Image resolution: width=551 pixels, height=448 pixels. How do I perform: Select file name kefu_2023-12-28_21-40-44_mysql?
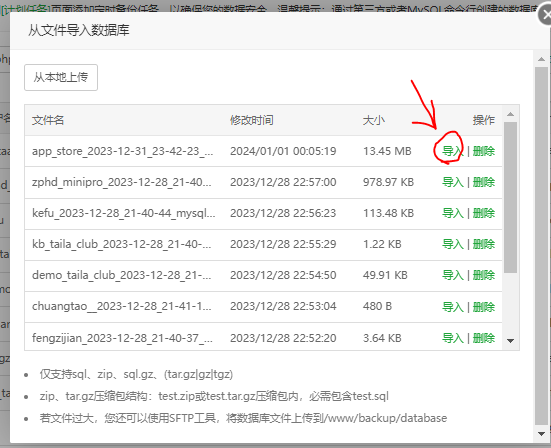[x=124, y=213]
